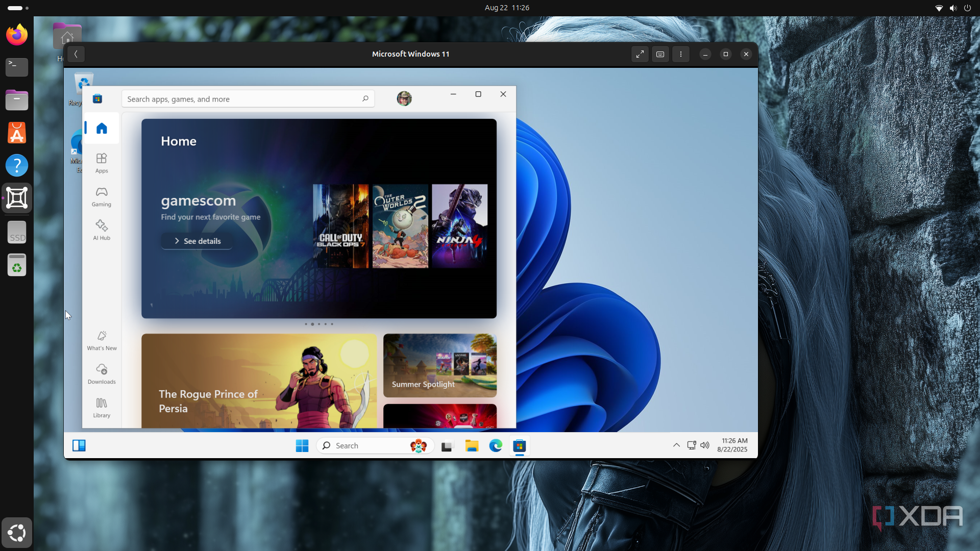Open keyboard shortcuts menu in VM header
The width and height of the screenshot is (980, 551).
click(x=660, y=54)
